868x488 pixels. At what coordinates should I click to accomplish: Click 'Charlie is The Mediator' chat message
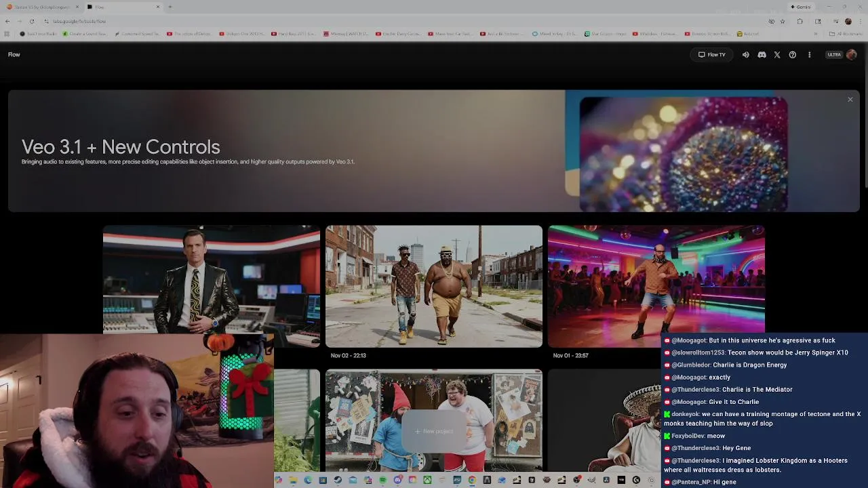[728, 390]
